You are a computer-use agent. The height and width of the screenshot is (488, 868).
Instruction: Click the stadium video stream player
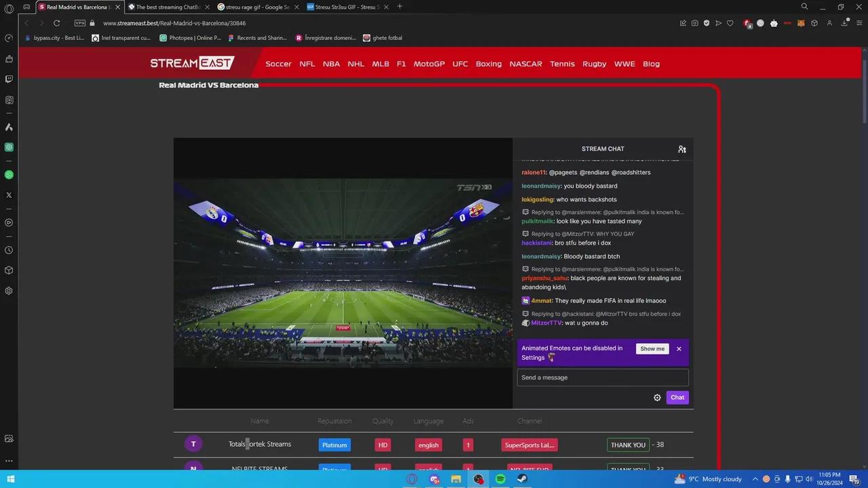(x=343, y=273)
